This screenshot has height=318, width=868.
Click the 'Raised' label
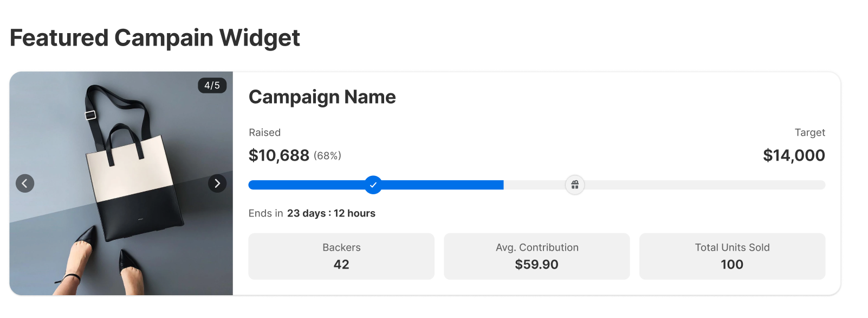(x=264, y=132)
